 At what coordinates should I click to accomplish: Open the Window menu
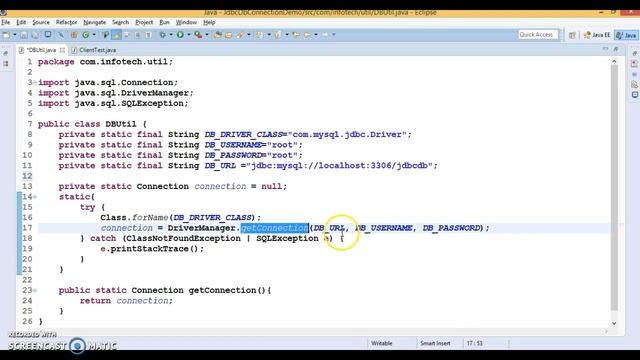[x=186, y=22]
